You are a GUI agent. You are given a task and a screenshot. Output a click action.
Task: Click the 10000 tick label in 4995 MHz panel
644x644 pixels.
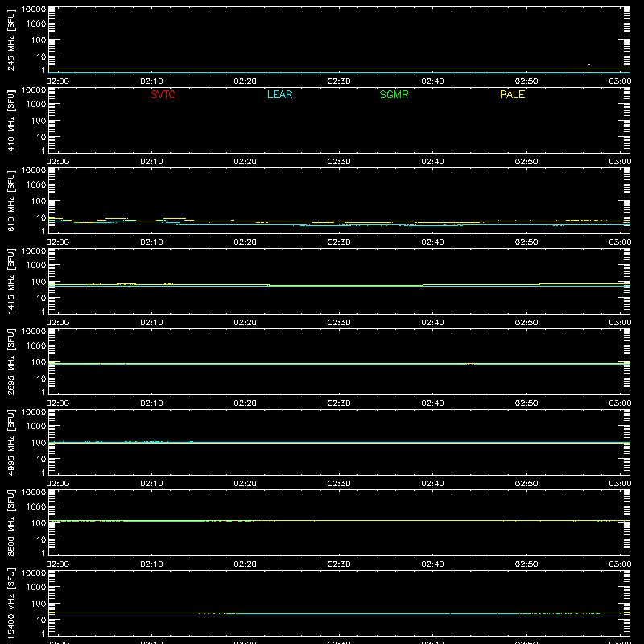(x=34, y=412)
